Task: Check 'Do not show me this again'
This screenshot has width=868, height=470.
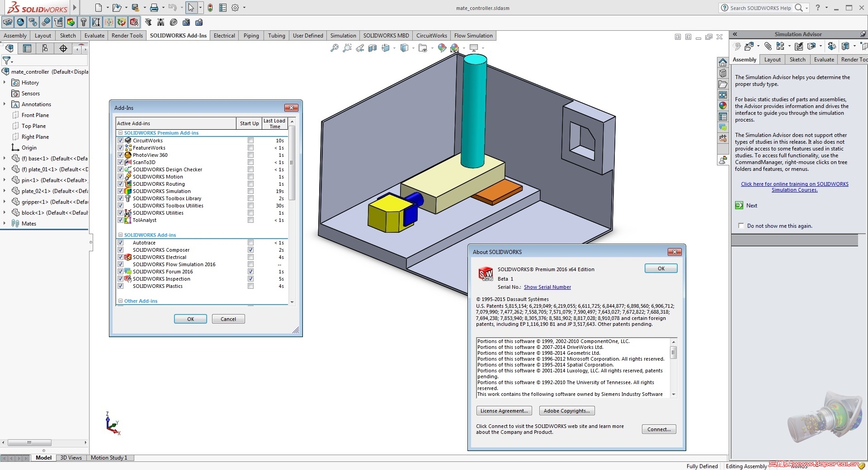Action: tap(741, 226)
